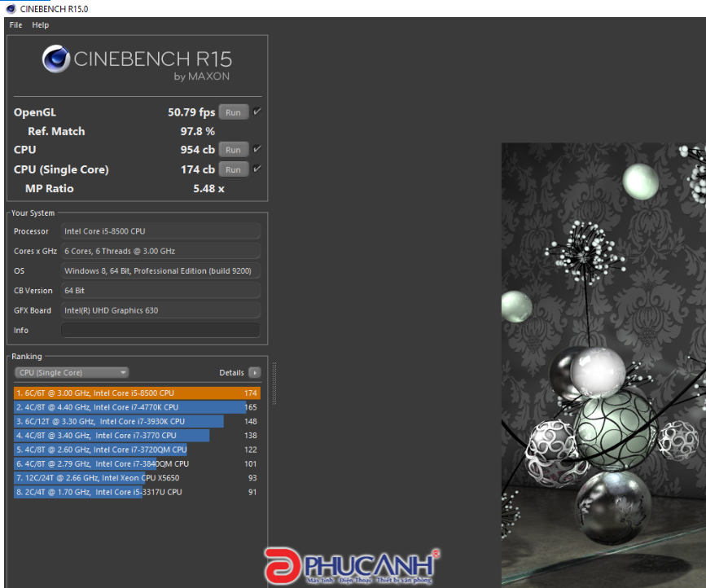
Task: Click the single core score 174 cb
Action: click(x=198, y=169)
